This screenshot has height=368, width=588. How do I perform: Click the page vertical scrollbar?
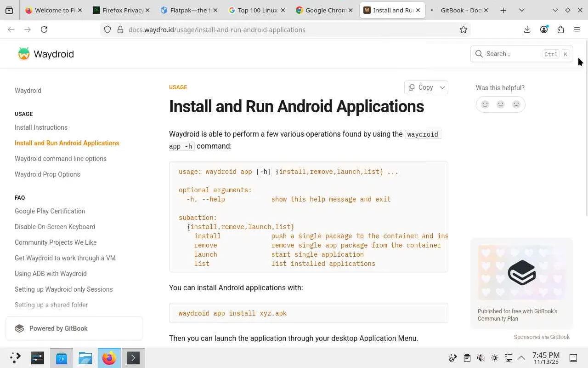click(586, 129)
